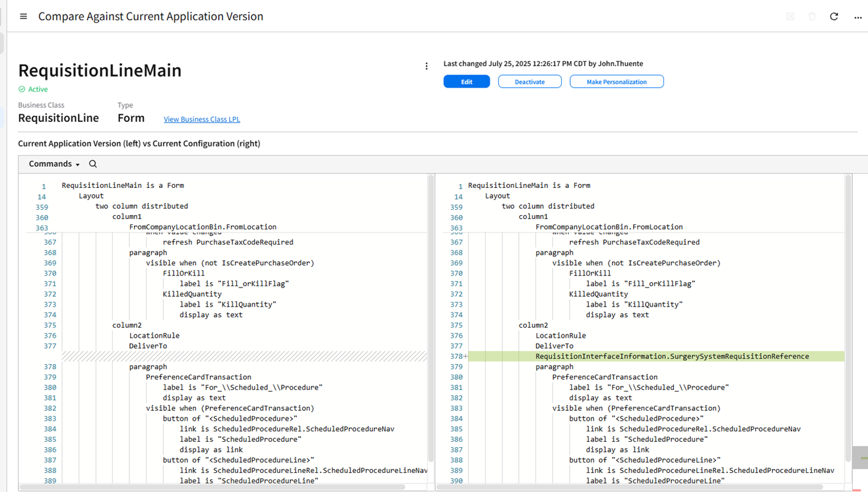Click the Form type value
The width and height of the screenshot is (868, 492).
(x=131, y=118)
